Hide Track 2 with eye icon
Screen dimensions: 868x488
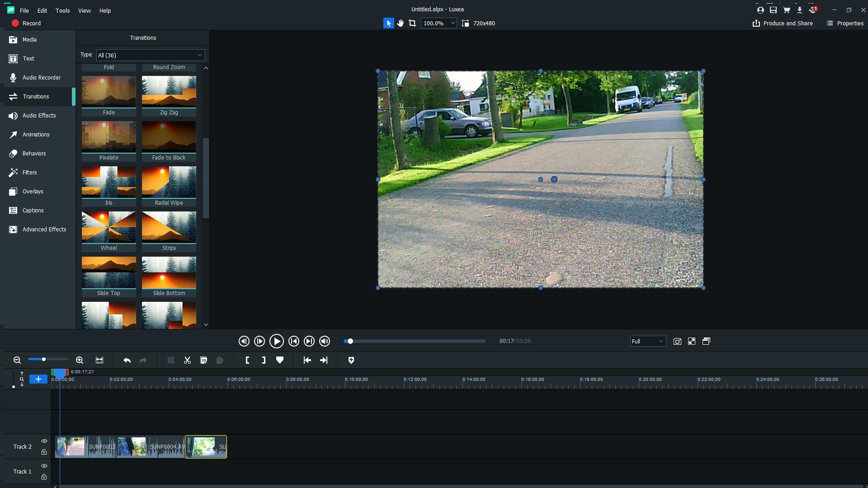click(x=44, y=441)
